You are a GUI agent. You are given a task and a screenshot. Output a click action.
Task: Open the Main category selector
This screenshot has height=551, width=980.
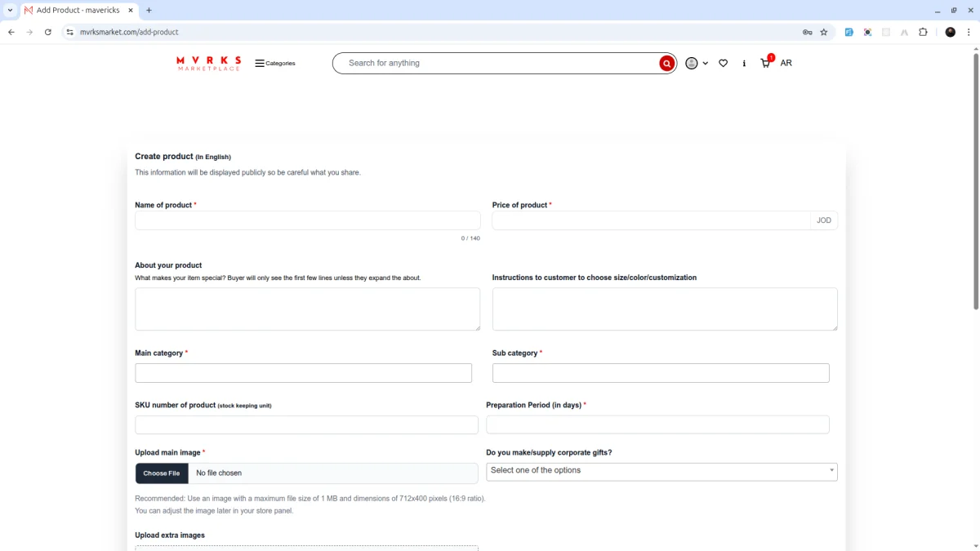click(303, 373)
